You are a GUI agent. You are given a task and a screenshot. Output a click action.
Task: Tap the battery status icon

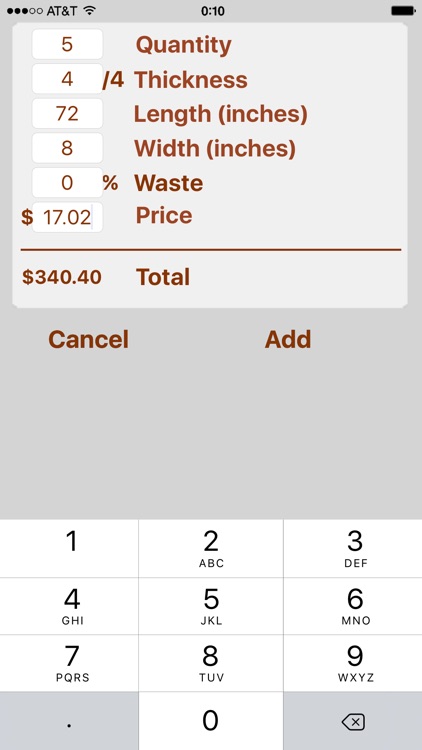(x=402, y=11)
